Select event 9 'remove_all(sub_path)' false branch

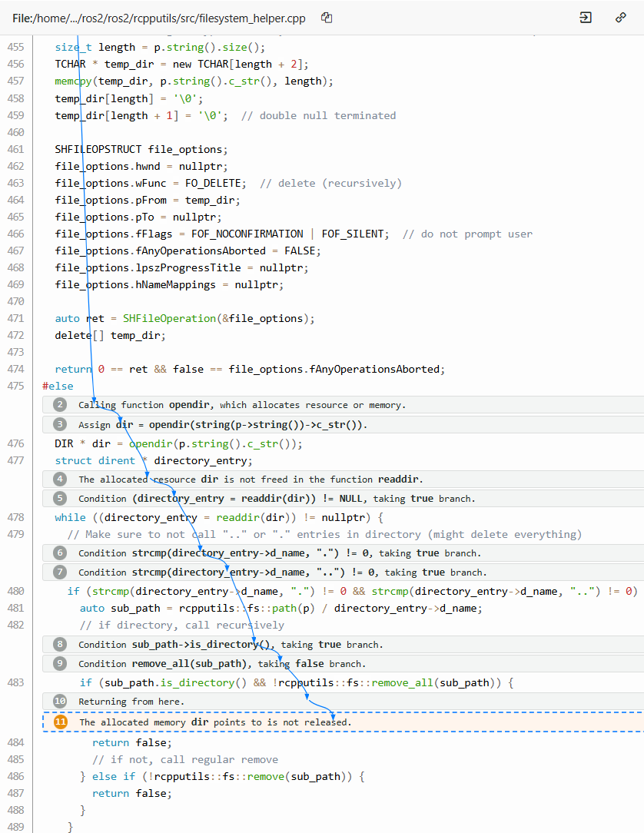(x=343, y=663)
